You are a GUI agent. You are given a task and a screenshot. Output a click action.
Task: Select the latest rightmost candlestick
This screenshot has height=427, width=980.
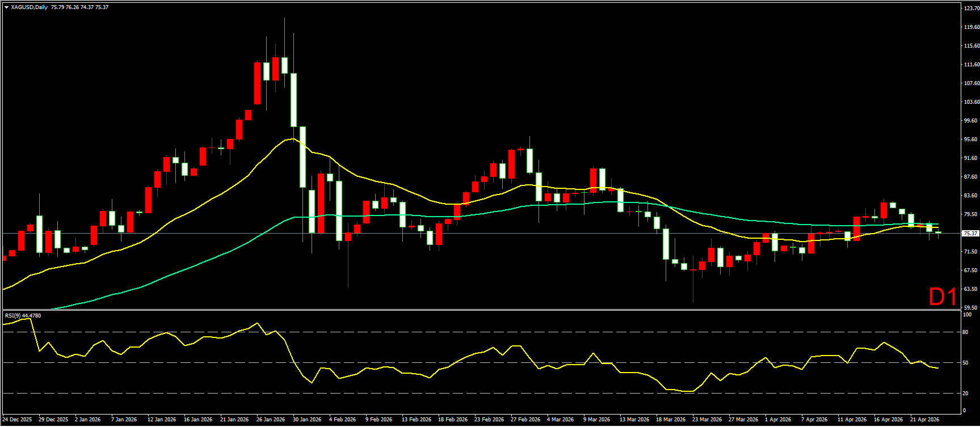point(939,232)
